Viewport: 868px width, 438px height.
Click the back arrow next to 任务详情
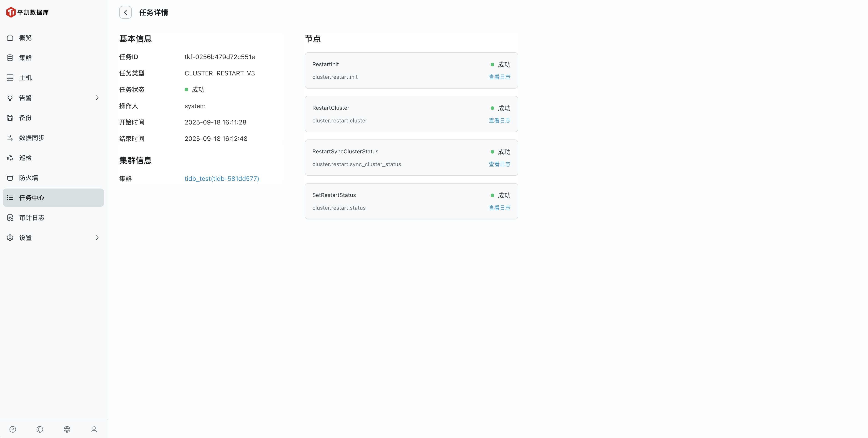click(x=125, y=12)
